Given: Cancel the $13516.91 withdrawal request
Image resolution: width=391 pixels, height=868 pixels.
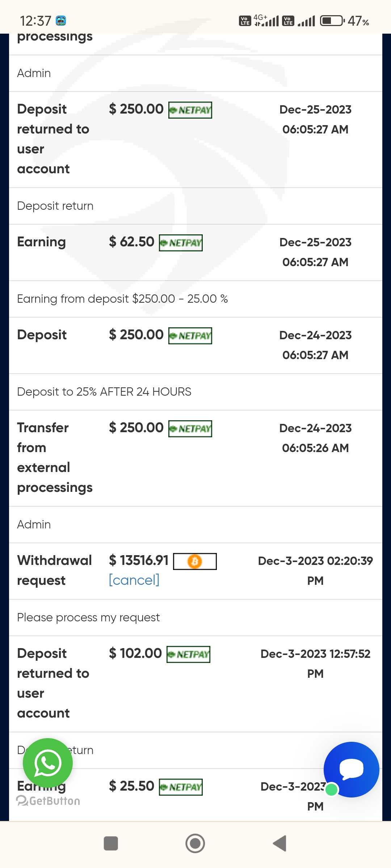Looking at the screenshot, I should click(134, 580).
